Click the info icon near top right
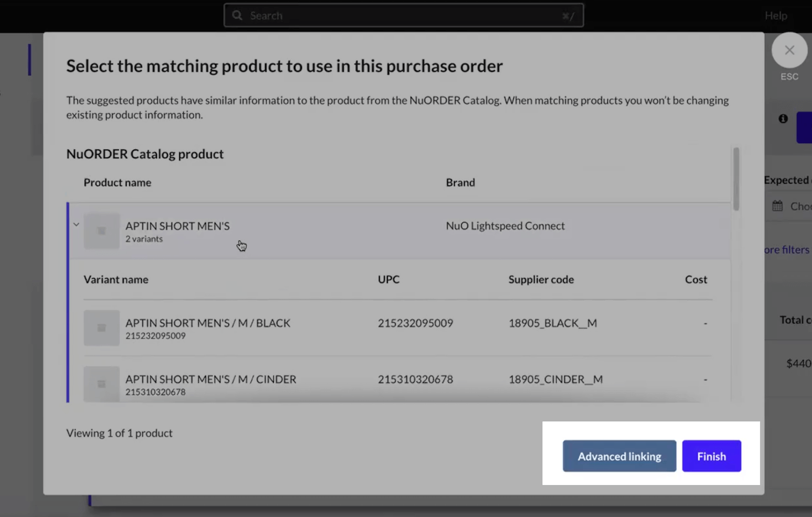Image resolution: width=812 pixels, height=517 pixels. tap(782, 118)
